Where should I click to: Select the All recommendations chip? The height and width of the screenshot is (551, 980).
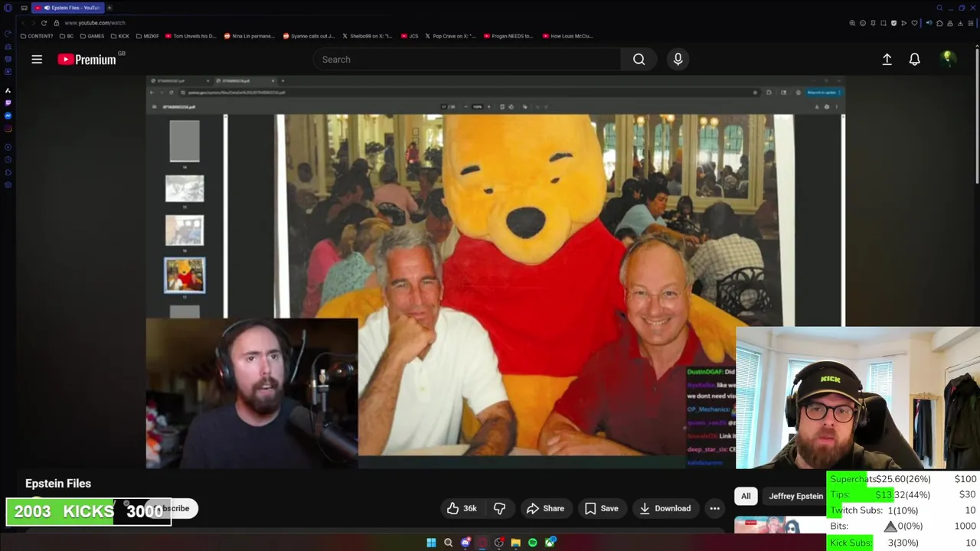pos(746,496)
